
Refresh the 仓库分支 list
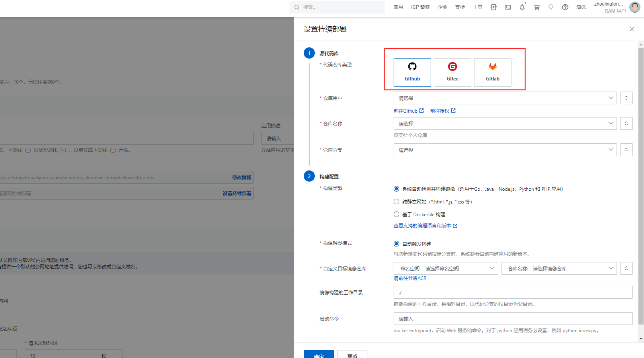point(626,150)
